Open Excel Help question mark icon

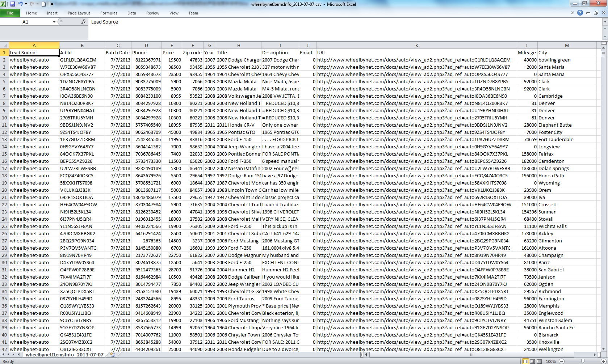pos(580,13)
